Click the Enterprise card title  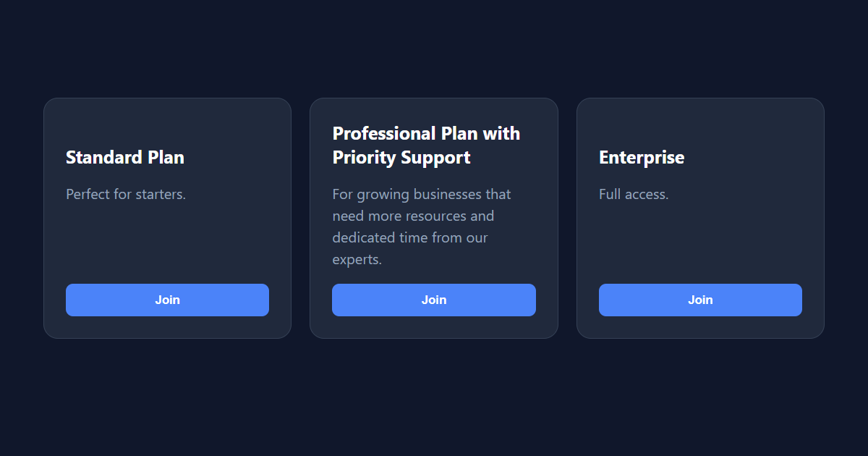642,157
